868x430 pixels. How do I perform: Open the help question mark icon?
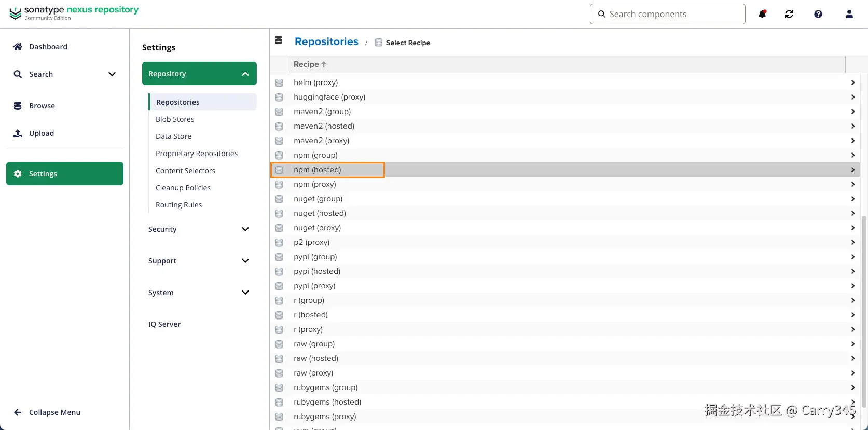(818, 14)
